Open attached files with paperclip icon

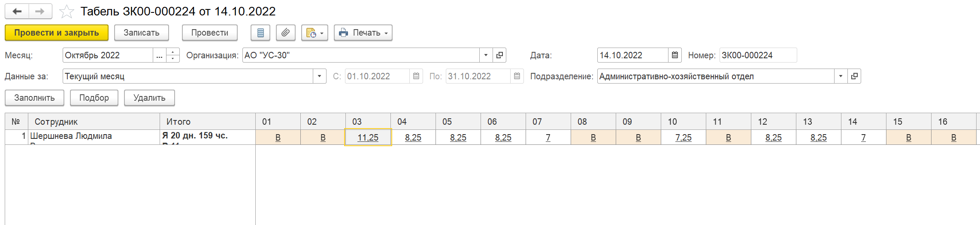click(286, 33)
